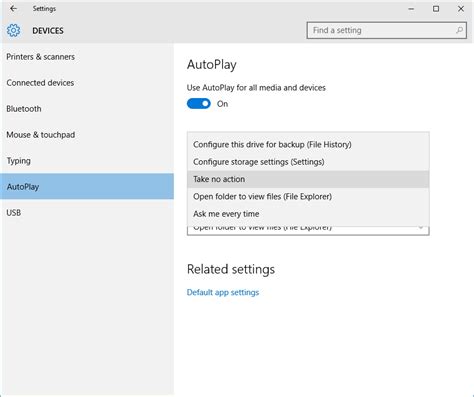Switch to Mouse & touchpad settings
Viewport: 474px width, 397px height.
[x=87, y=135]
